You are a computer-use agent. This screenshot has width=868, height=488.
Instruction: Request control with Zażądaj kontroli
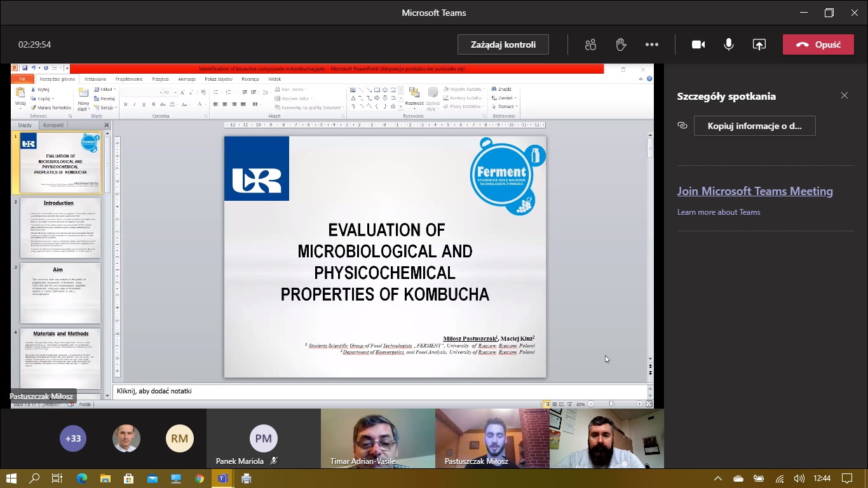[x=503, y=44]
